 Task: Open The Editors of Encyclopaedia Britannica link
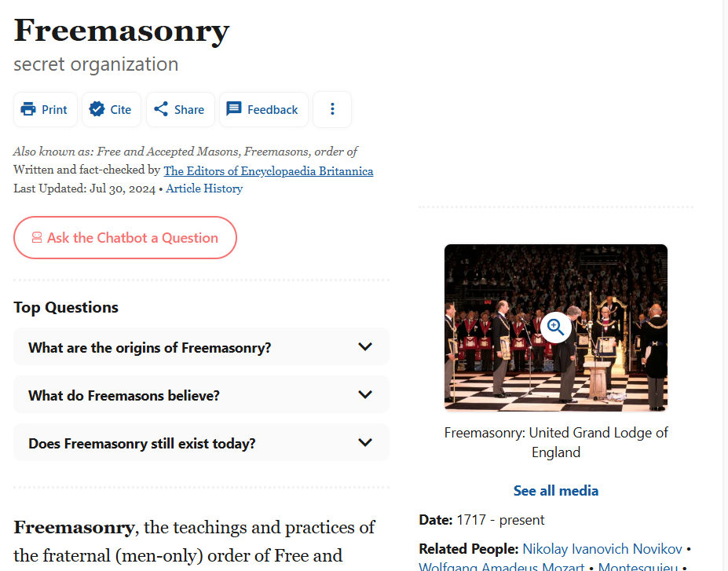(269, 171)
